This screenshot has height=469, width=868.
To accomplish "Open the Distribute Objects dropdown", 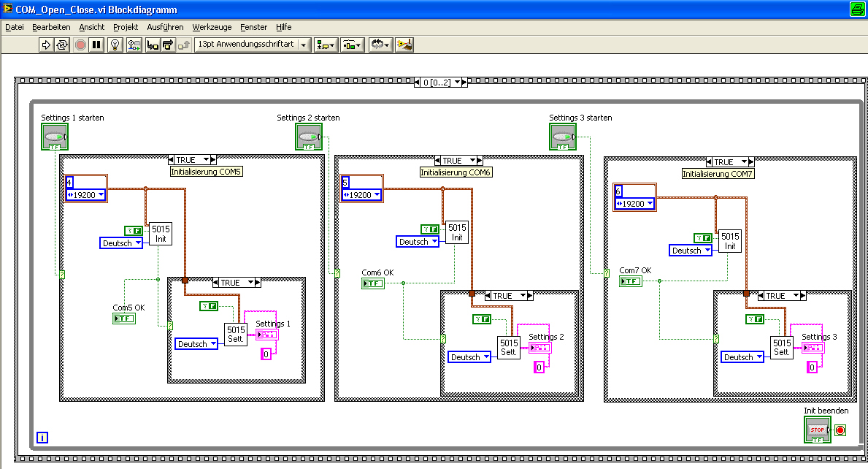I will click(x=352, y=45).
